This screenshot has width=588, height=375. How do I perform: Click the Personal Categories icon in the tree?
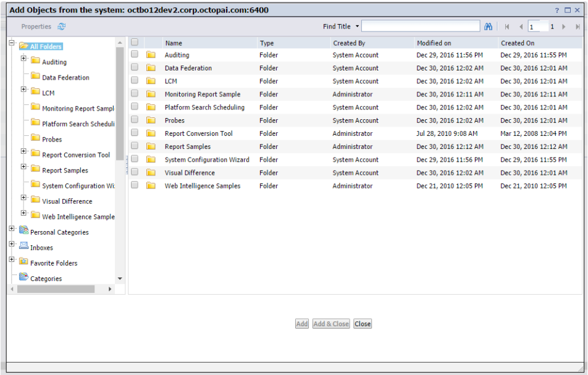click(23, 230)
